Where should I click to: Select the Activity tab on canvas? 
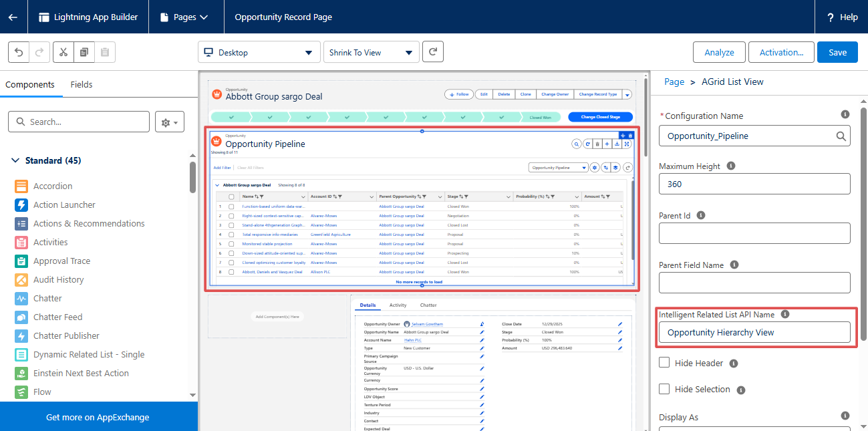[398, 305]
